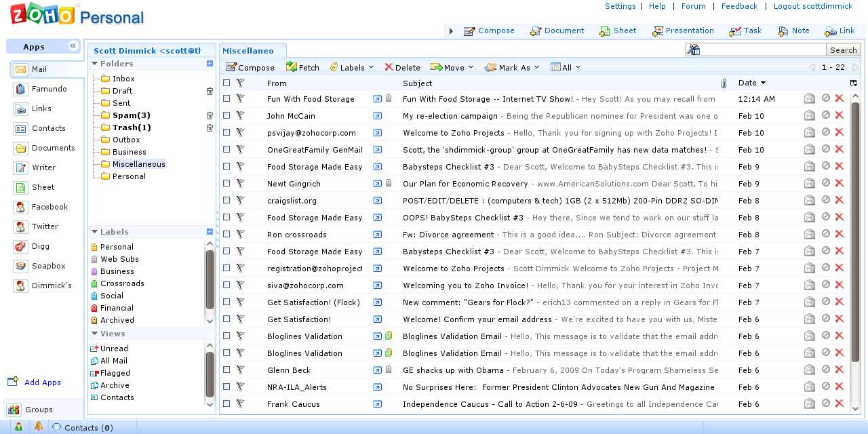Image resolution: width=868 pixels, height=434 pixels.
Task: Check the checkbox for John McCain's email
Action: [226, 115]
